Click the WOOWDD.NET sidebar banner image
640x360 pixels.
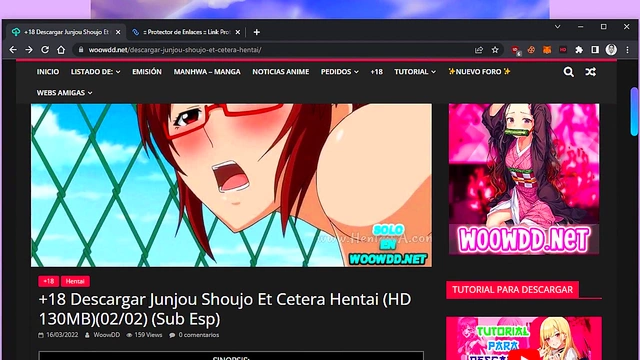click(524, 179)
